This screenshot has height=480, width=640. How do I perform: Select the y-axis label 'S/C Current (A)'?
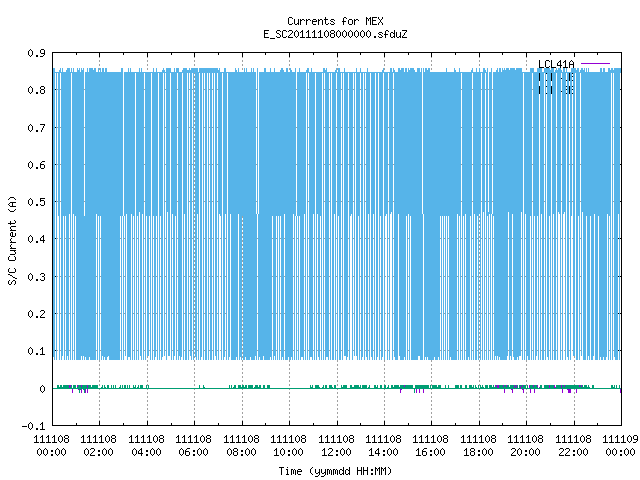coord(12,240)
